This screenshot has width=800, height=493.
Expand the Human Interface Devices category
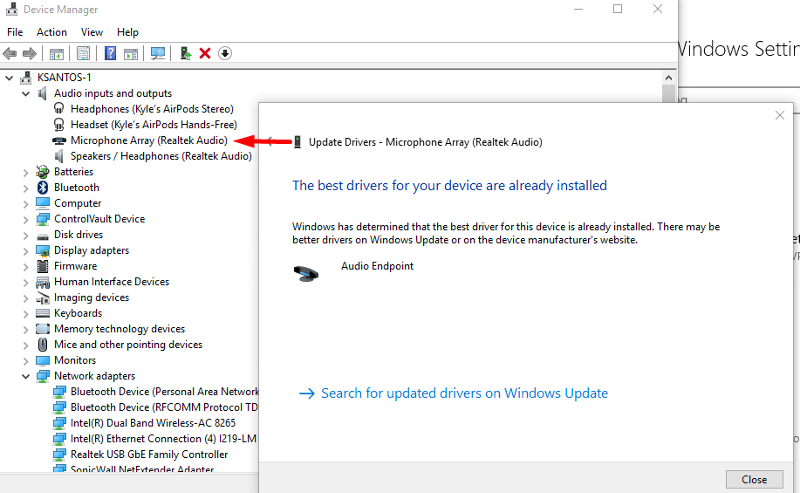coord(26,283)
